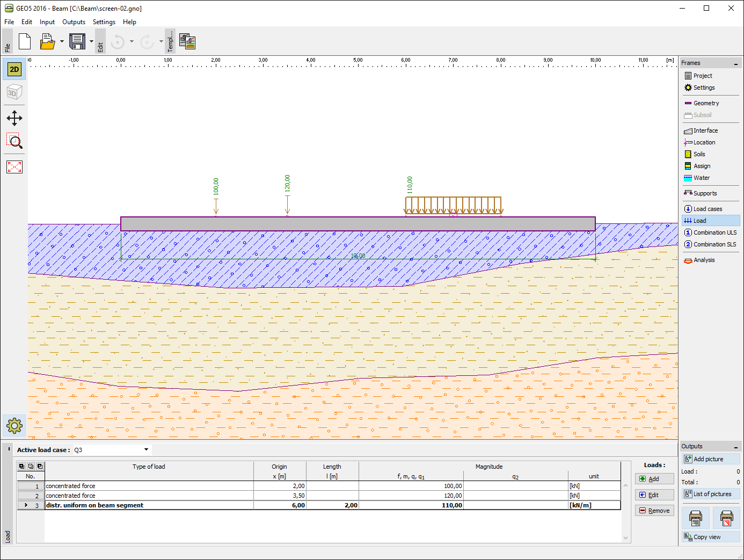This screenshot has width=744, height=560.
Task: Fit drawing to window extents
Action: point(14,167)
